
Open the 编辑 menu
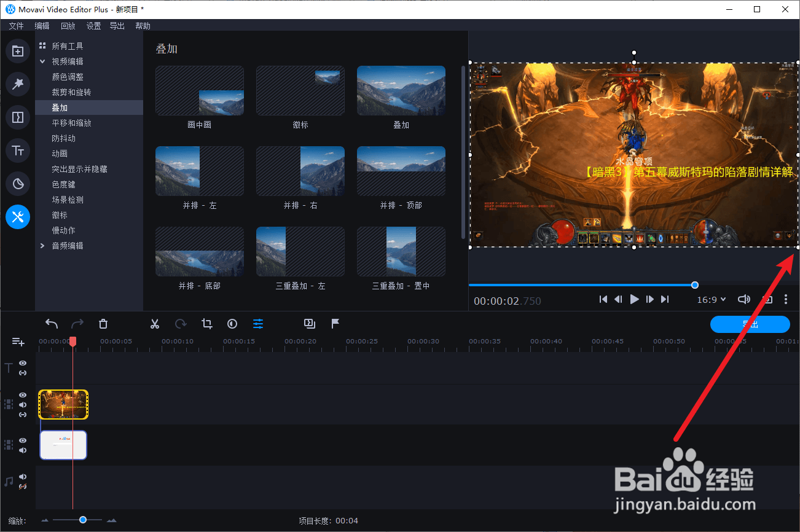tap(42, 26)
